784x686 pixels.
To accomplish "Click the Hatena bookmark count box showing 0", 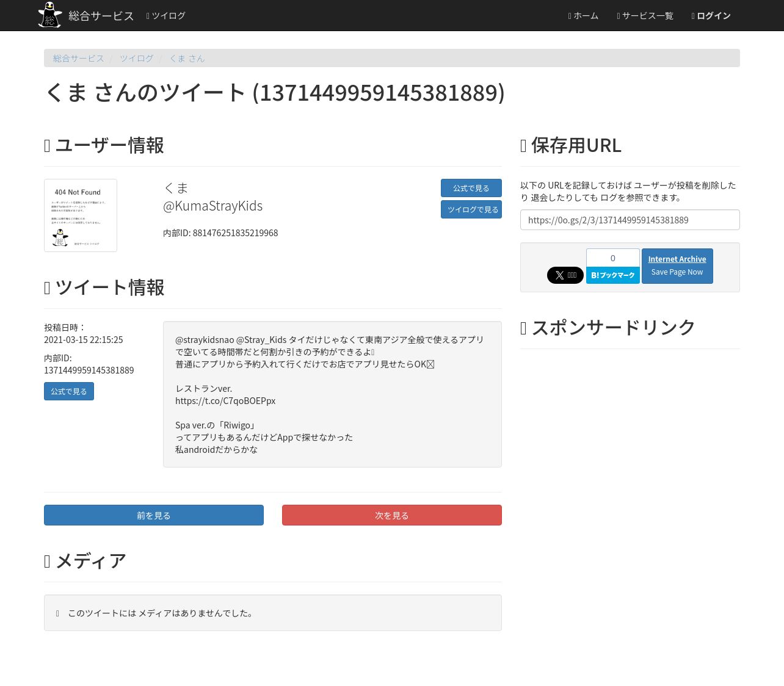I will pos(613,258).
